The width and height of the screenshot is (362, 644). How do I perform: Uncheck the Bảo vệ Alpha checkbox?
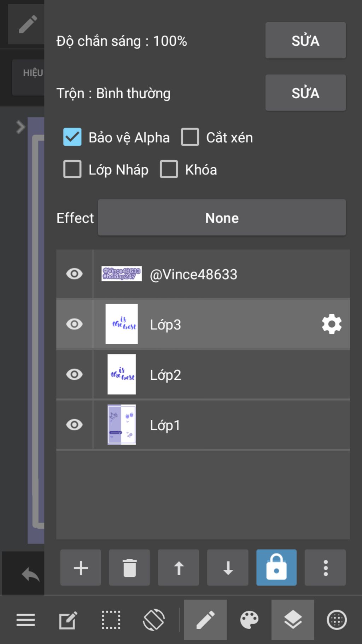coord(72,137)
